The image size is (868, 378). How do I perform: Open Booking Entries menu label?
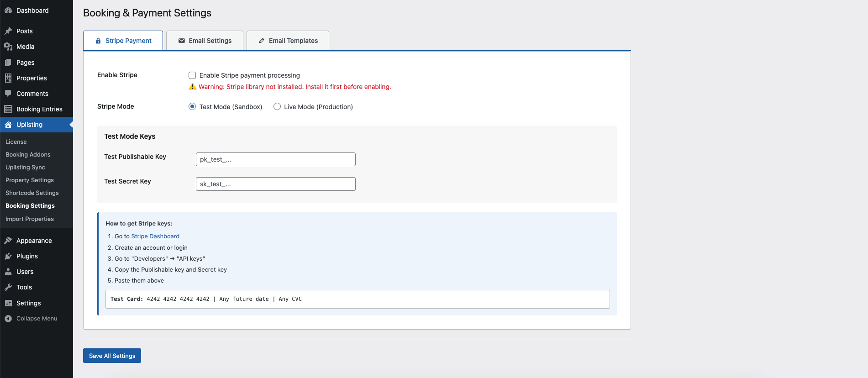click(39, 109)
